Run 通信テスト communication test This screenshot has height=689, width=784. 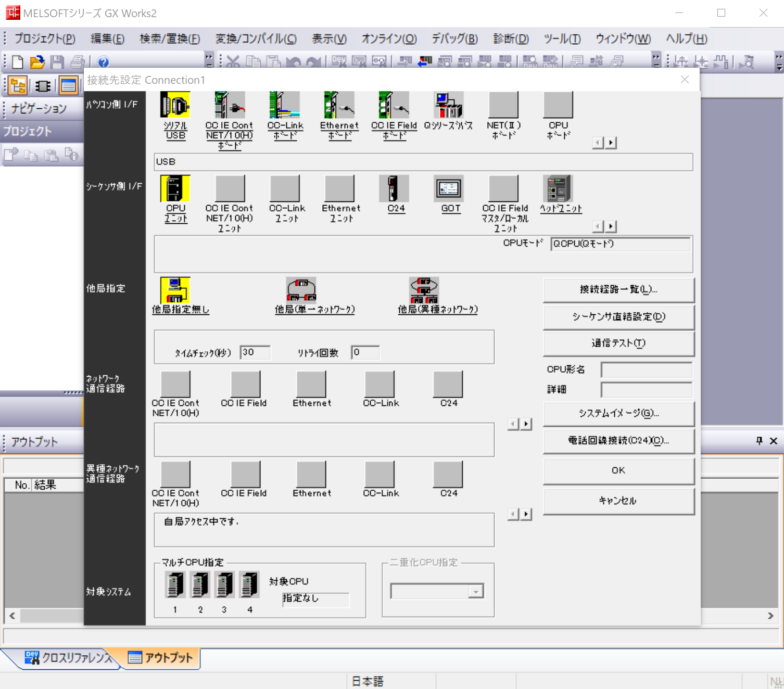coord(618,343)
